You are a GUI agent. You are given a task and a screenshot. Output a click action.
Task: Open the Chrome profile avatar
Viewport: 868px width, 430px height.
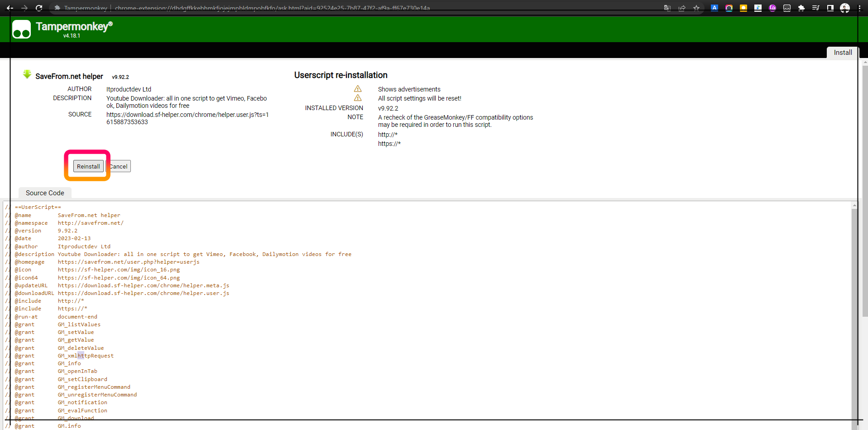pos(845,8)
